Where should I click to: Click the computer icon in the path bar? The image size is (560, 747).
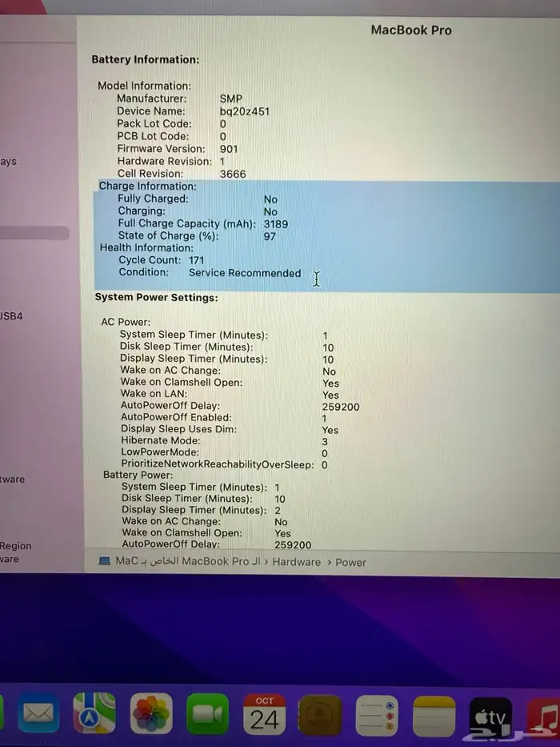105,561
